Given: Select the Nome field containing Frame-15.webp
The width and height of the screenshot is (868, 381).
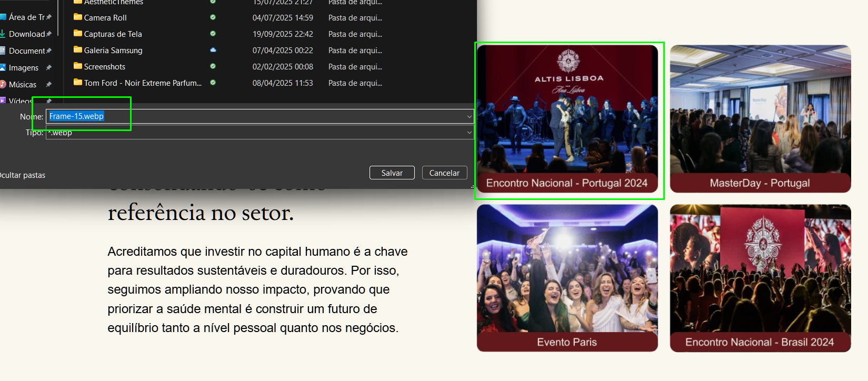Looking at the screenshot, I should (260, 116).
